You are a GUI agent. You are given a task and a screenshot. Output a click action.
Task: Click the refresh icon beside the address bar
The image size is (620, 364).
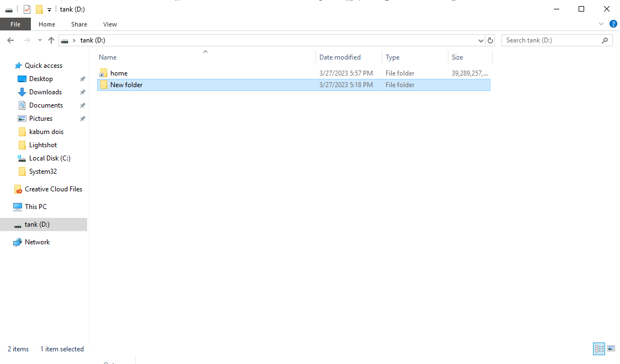click(490, 40)
